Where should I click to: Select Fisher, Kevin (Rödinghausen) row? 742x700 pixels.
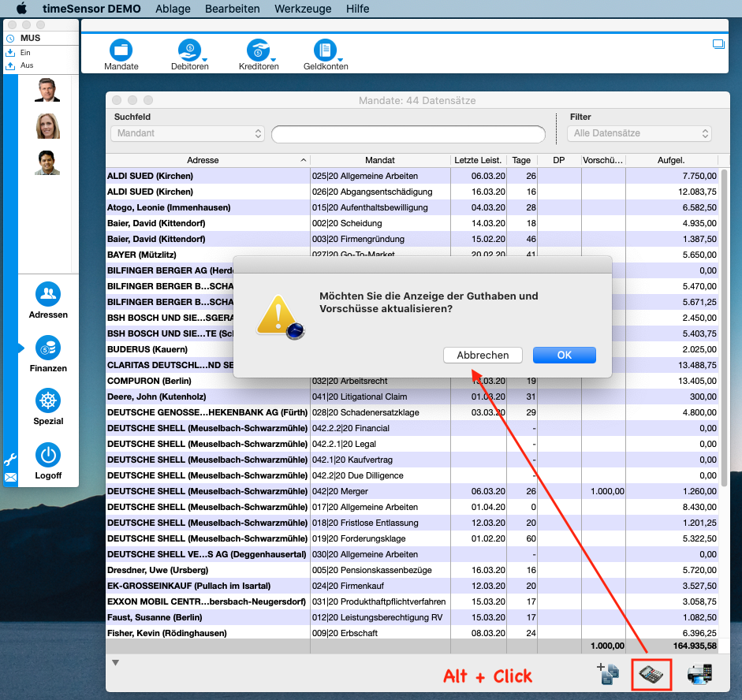[x=412, y=633]
